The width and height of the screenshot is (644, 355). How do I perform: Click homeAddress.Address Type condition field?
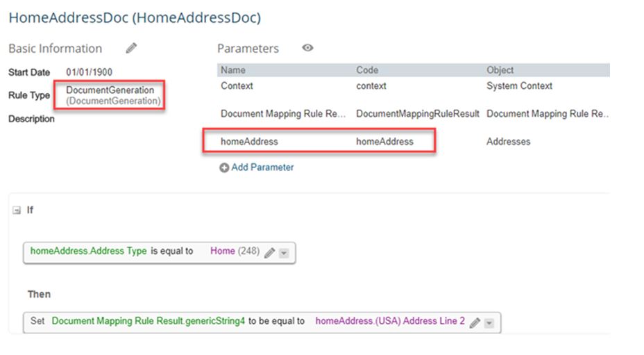click(88, 251)
